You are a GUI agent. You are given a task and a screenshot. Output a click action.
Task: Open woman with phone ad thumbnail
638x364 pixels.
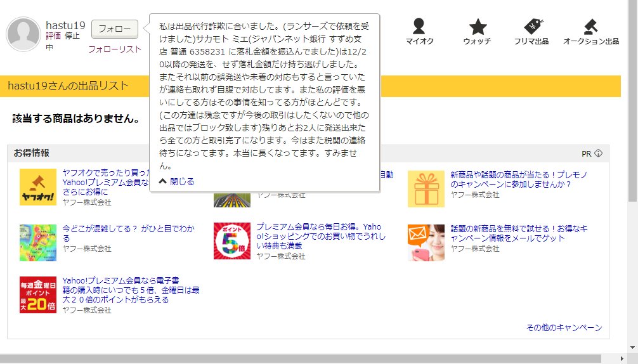click(426, 243)
